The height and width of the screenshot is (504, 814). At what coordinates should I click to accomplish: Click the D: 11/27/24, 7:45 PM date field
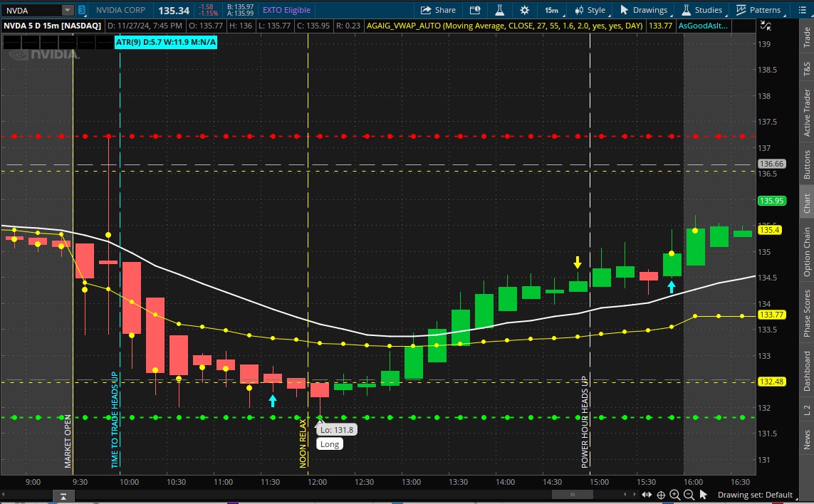pos(145,26)
